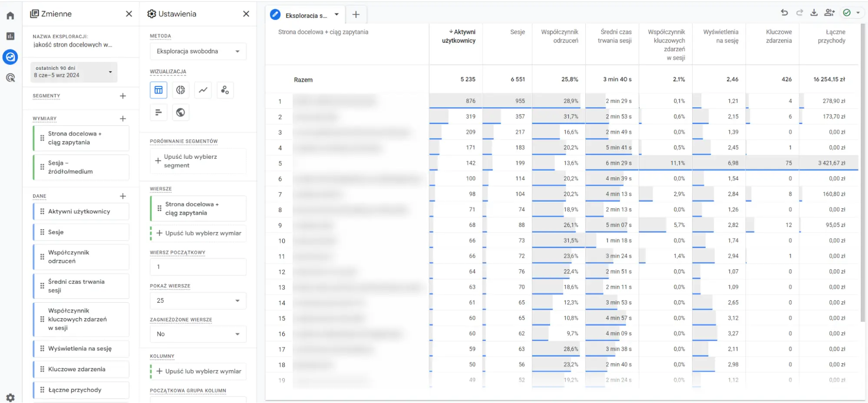Click Upuść lub wybierz wymiar under Wiersze

tap(198, 233)
